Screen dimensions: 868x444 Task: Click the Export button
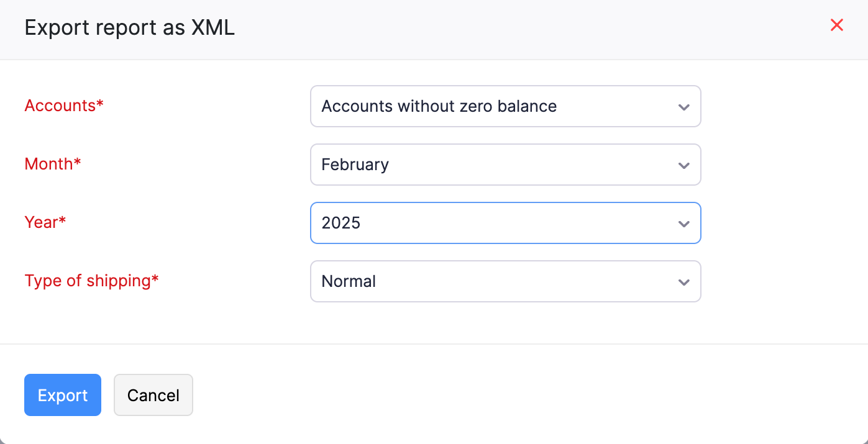pyautogui.click(x=62, y=395)
